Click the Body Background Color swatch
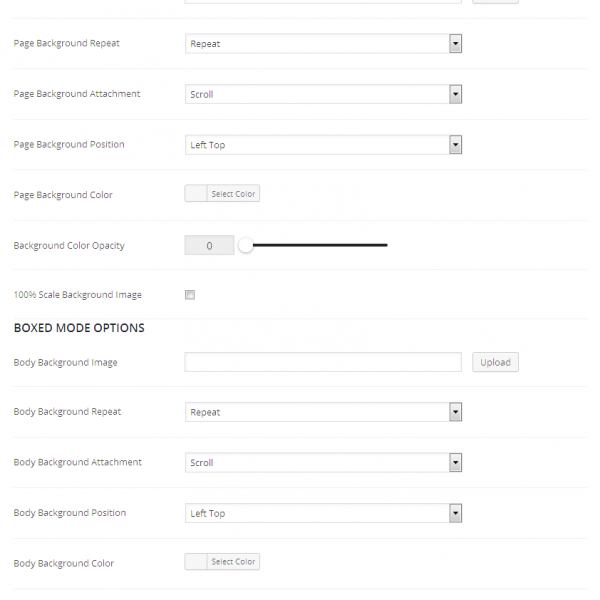 tap(196, 562)
